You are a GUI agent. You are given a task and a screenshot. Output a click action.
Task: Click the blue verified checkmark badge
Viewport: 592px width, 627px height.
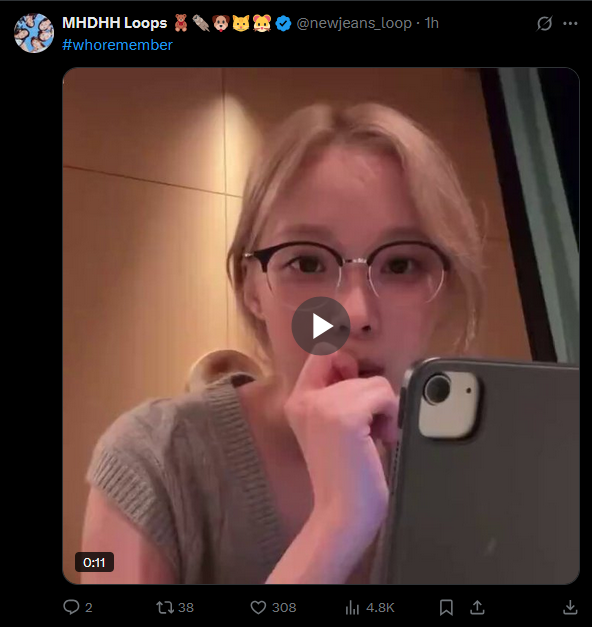pyautogui.click(x=284, y=24)
